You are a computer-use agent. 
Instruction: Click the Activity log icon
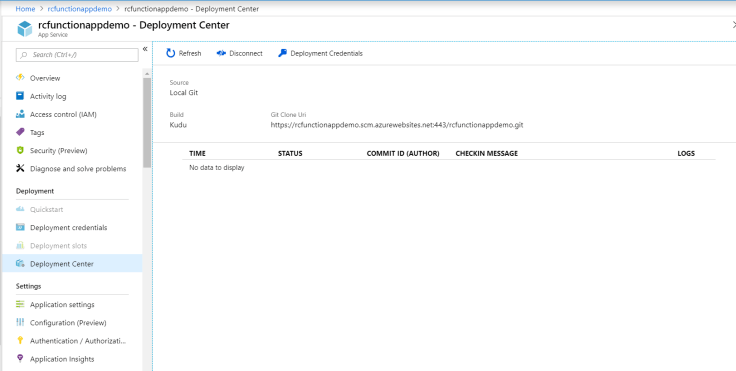coord(20,96)
